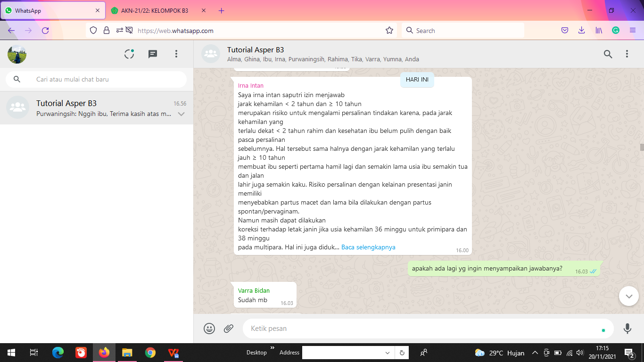Open the Windows Start button
Image resolution: width=644 pixels, height=362 pixels.
tap(11, 353)
